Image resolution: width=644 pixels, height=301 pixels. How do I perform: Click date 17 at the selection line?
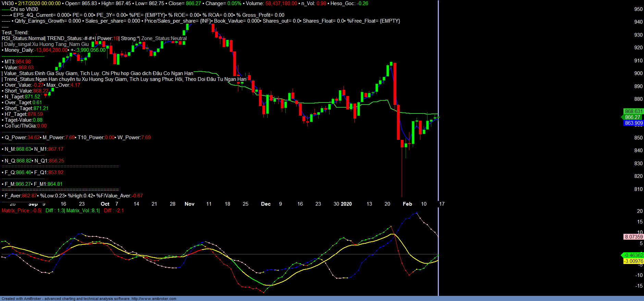click(442, 204)
